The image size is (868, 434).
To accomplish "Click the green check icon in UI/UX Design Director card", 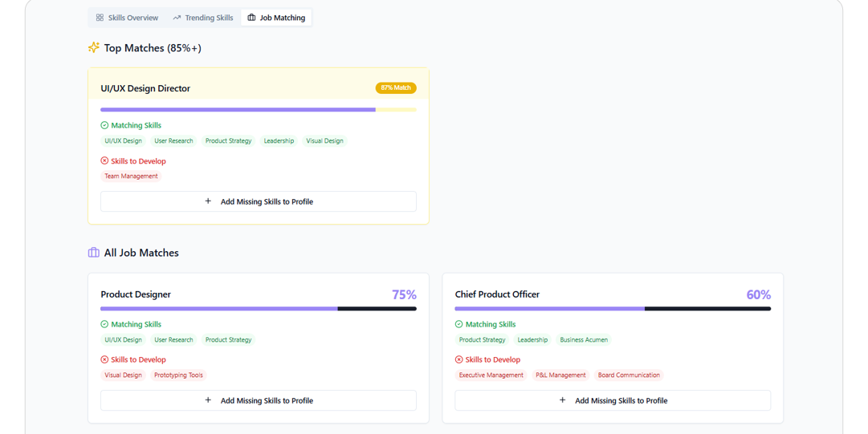I will [x=104, y=125].
